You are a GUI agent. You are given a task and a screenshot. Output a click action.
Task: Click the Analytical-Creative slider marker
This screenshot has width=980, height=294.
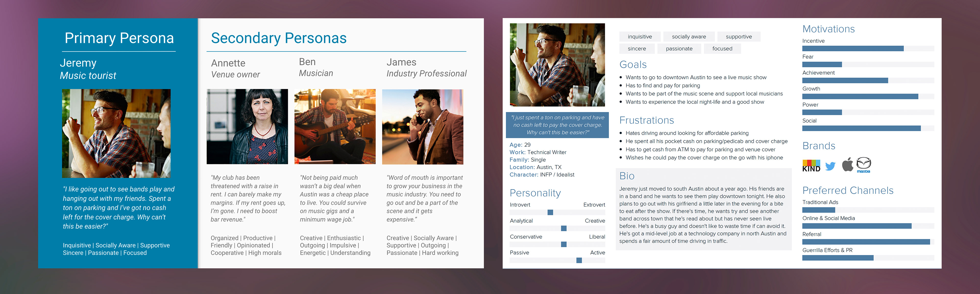point(564,228)
